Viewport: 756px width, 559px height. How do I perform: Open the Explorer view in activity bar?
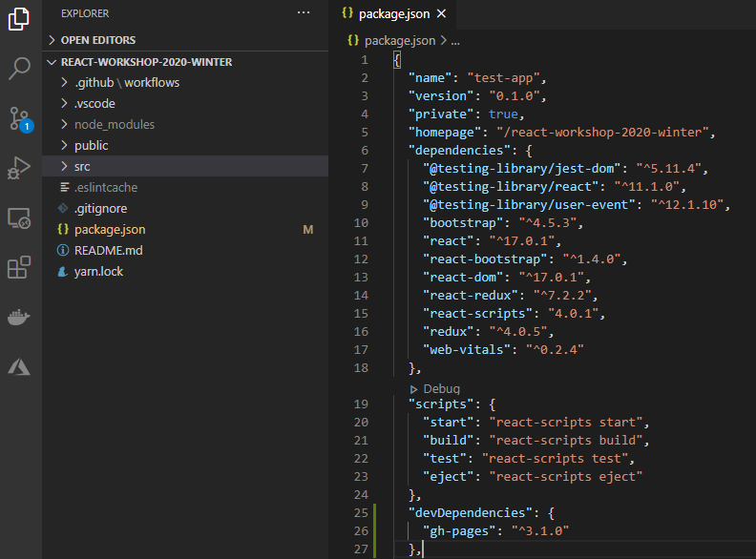(x=19, y=19)
